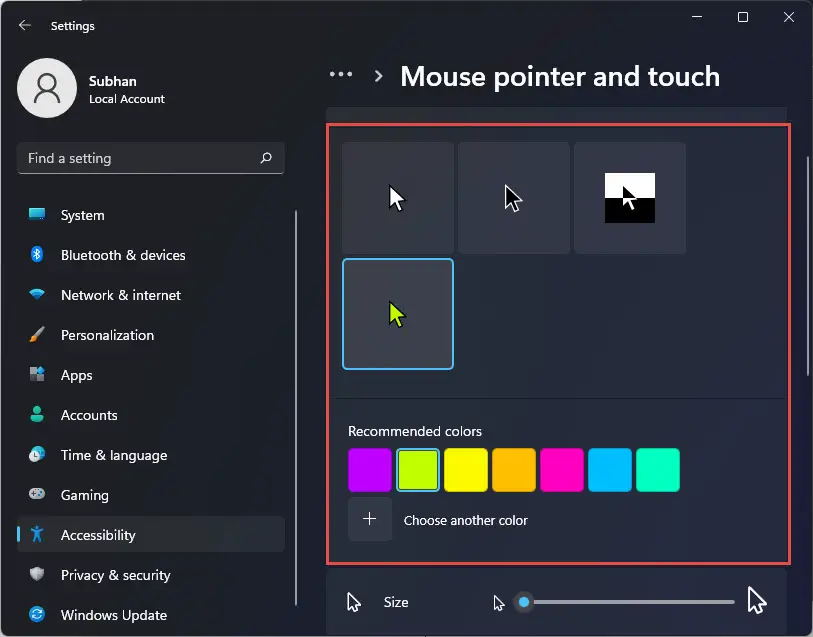
Task: Pick the purple recommended color
Action: point(370,470)
